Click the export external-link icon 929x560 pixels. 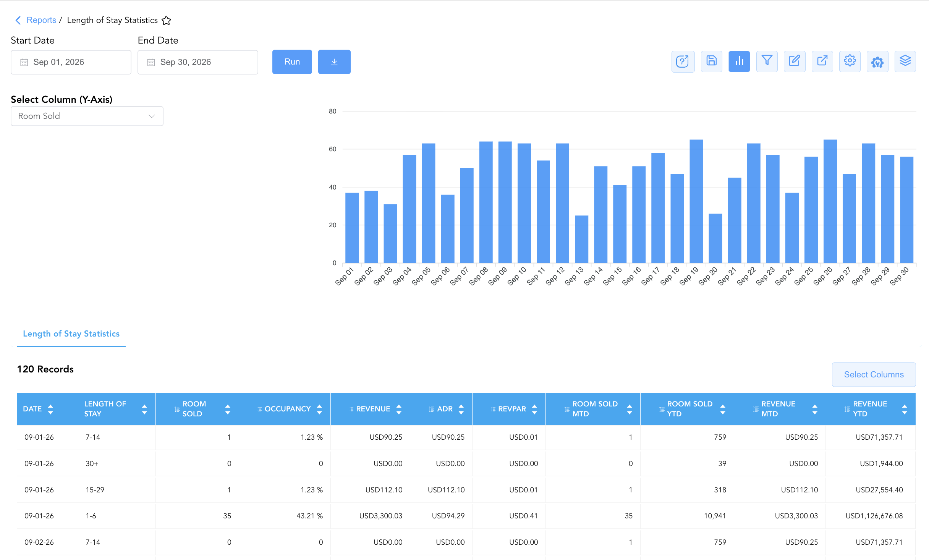pos(822,61)
